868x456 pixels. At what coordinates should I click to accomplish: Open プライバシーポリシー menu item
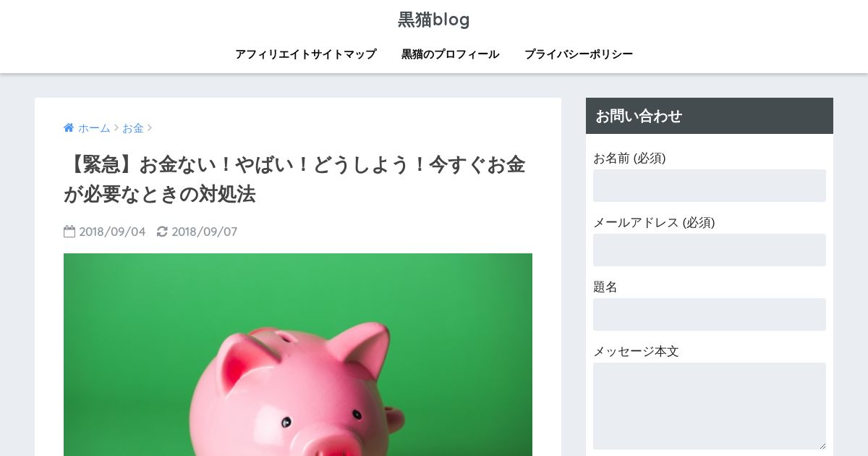[x=579, y=54]
